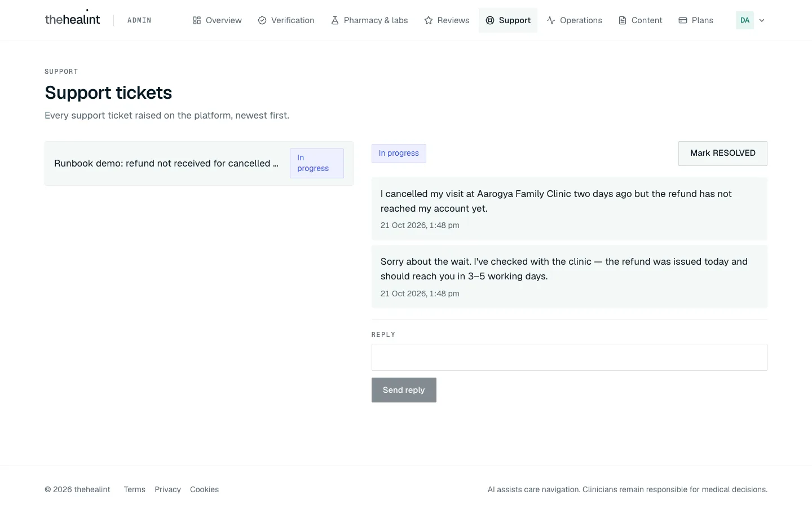Open the Terms footer link
The width and height of the screenshot is (812, 508).
(135, 489)
